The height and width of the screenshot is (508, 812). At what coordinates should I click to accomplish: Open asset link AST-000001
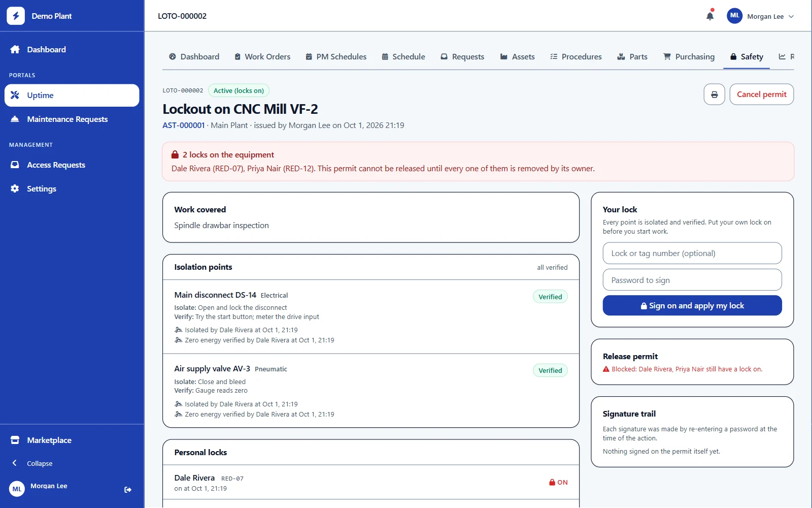point(184,125)
